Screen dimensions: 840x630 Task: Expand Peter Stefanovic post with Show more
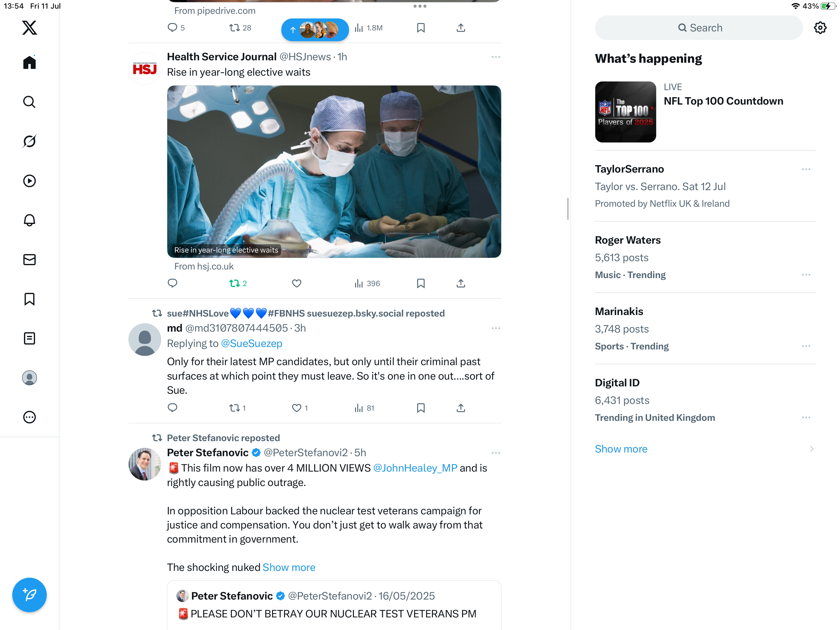point(289,567)
